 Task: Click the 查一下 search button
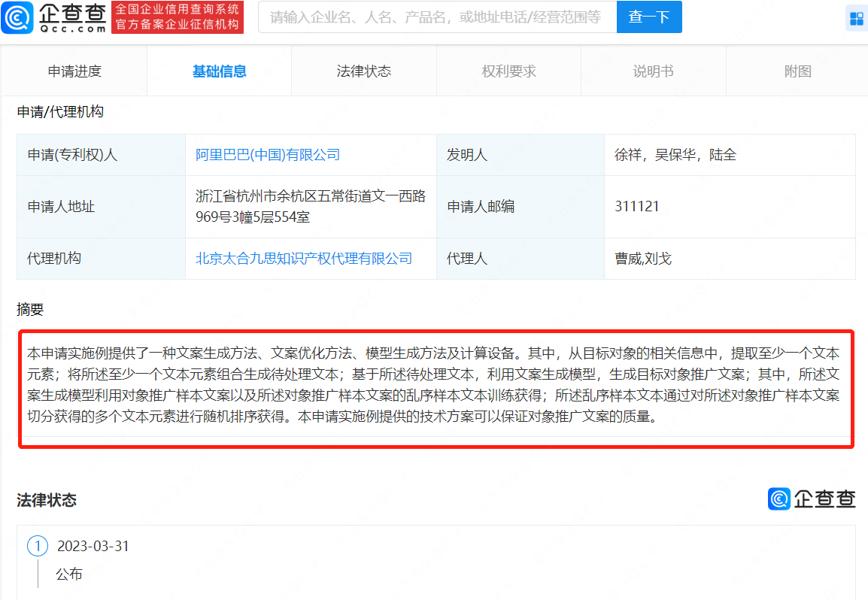[649, 17]
